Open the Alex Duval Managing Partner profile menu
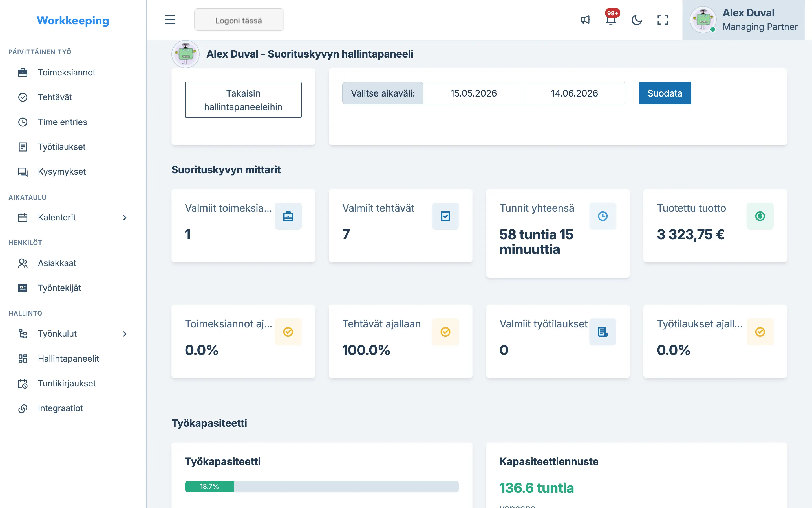 point(743,20)
